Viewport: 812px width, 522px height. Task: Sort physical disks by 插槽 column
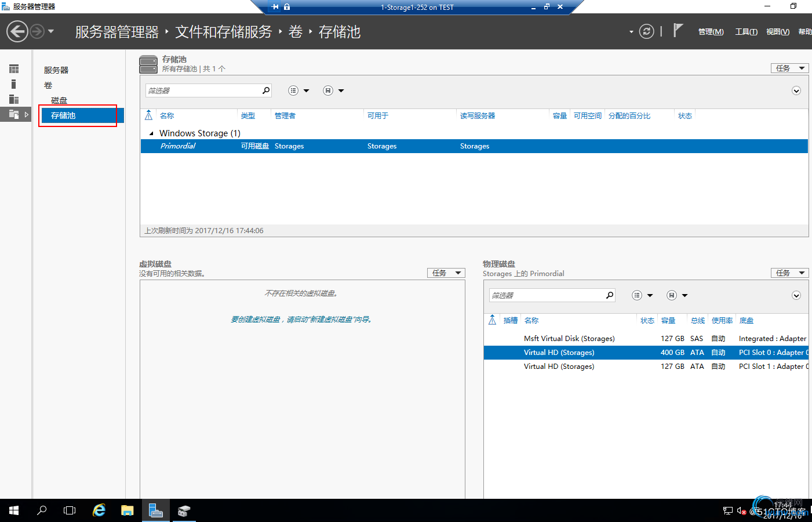[x=511, y=321]
